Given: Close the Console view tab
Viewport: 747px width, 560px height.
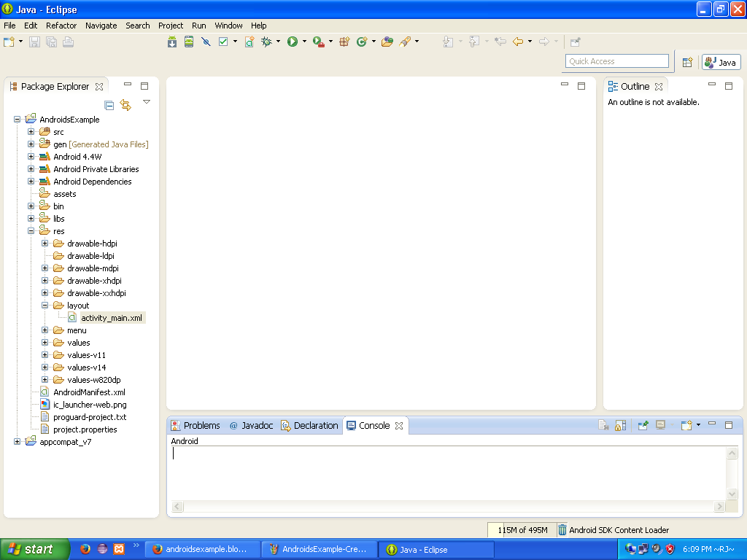Looking at the screenshot, I should tap(399, 426).
